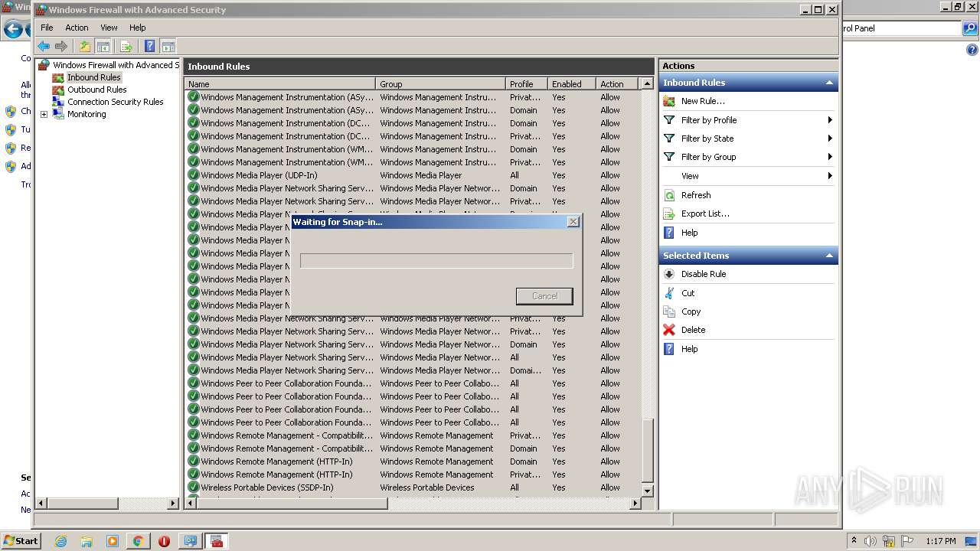Collapse the Inbound Rules actions section
980x551 pixels.
828,83
